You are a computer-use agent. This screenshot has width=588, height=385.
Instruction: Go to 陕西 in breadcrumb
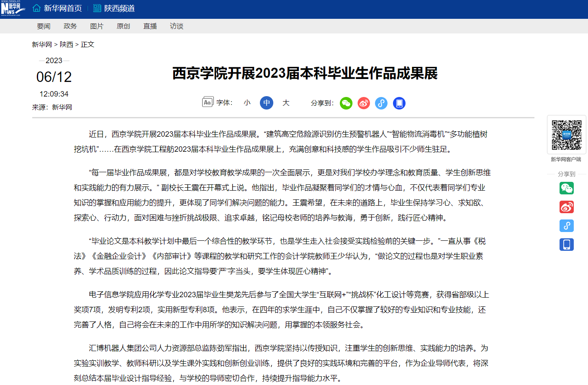[67, 44]
